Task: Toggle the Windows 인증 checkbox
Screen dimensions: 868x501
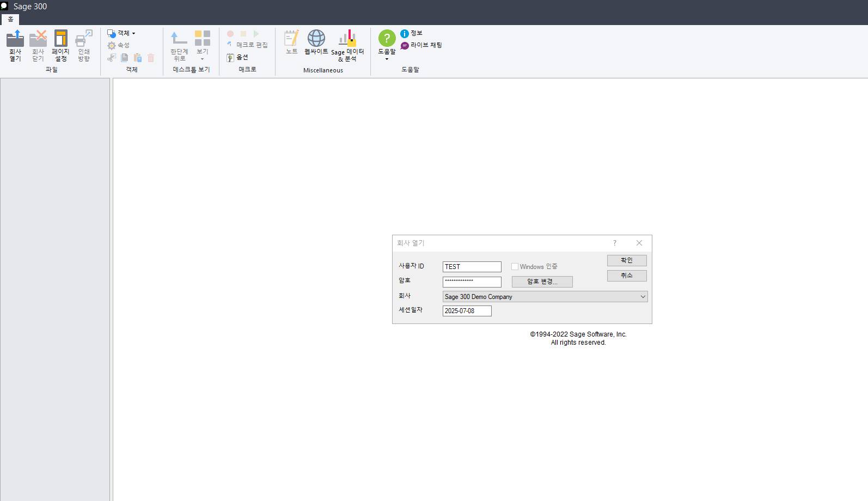Action: coord(515,267)
